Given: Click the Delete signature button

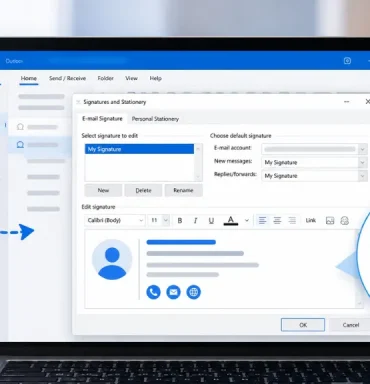Looking at the screenshot, I should pos(143,190).
